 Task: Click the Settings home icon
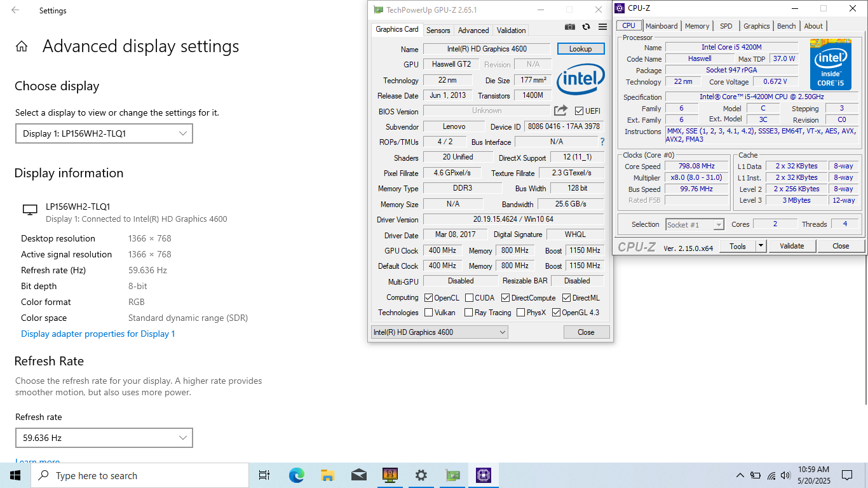click(x=22, y=46)
